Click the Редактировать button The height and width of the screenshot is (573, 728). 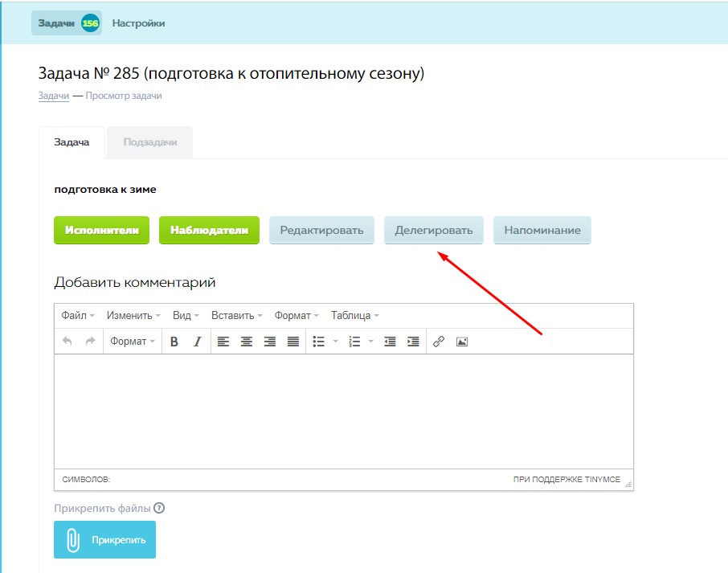pyautogui.click(x=321, y=230)
